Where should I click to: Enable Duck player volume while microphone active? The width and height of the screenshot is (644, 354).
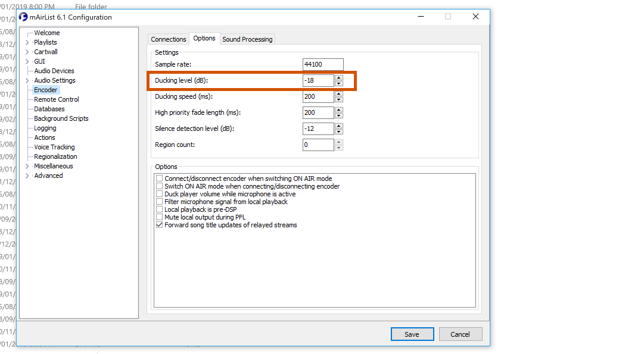tap(159, 194)
